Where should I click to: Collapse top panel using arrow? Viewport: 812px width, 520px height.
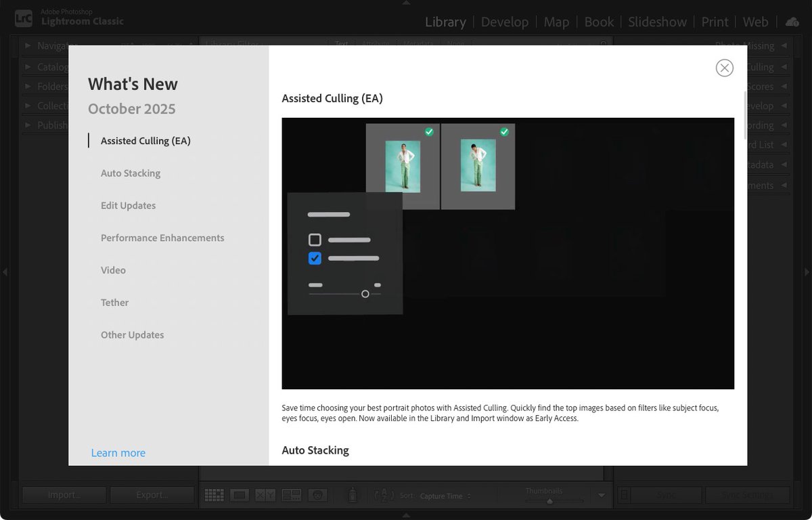pos(406,3)
